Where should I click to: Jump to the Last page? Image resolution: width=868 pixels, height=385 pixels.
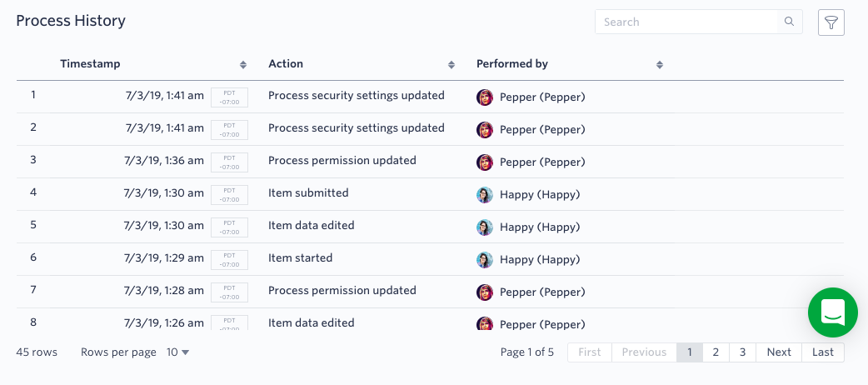click(x=823, y=352)
